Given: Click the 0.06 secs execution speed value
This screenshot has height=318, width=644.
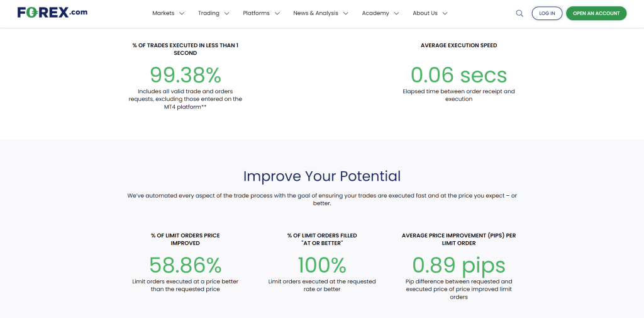Looking at the screenshot, I should (x=458, y=76).
